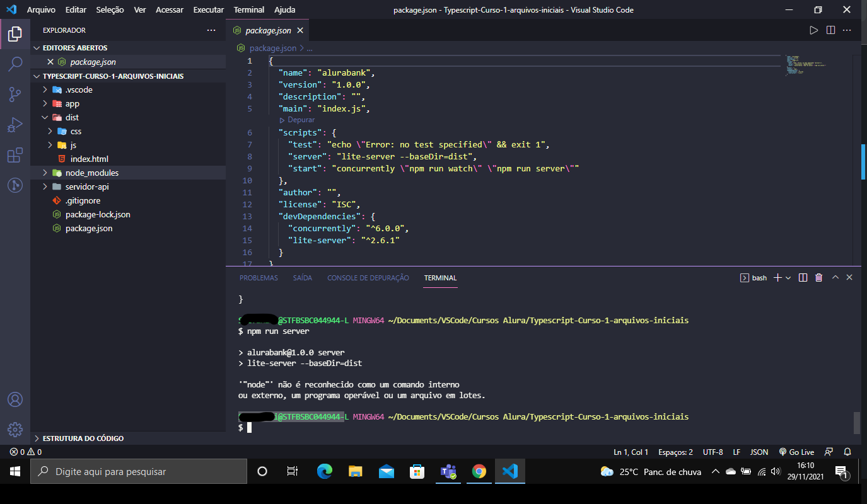Close the terminal panel
The height and width of the screenshot is (504, 867).
(x=849, y=278)
